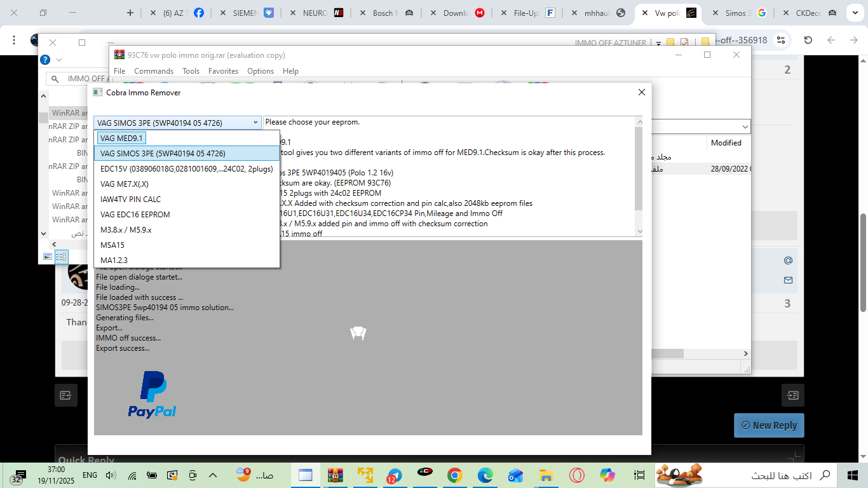Viewport: 868px width, 488px height.
Task: Open the WinRAR Commands menu
Action: click(x=154, y=71)
